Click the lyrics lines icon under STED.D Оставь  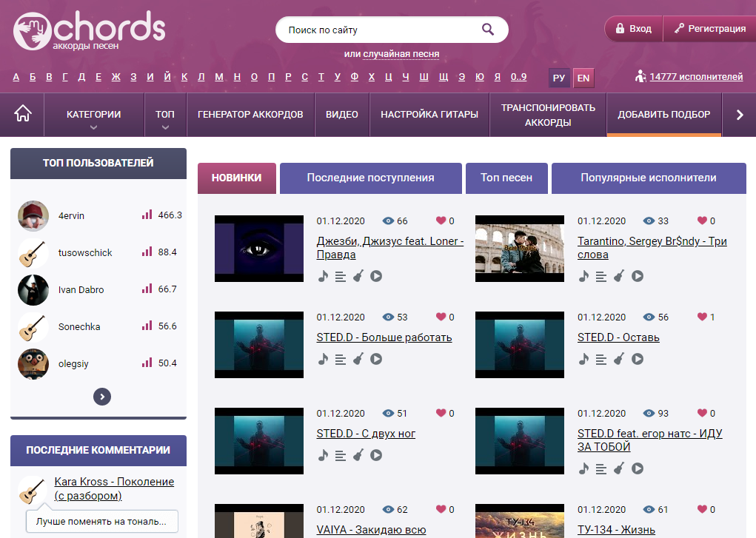click(601, 359)
